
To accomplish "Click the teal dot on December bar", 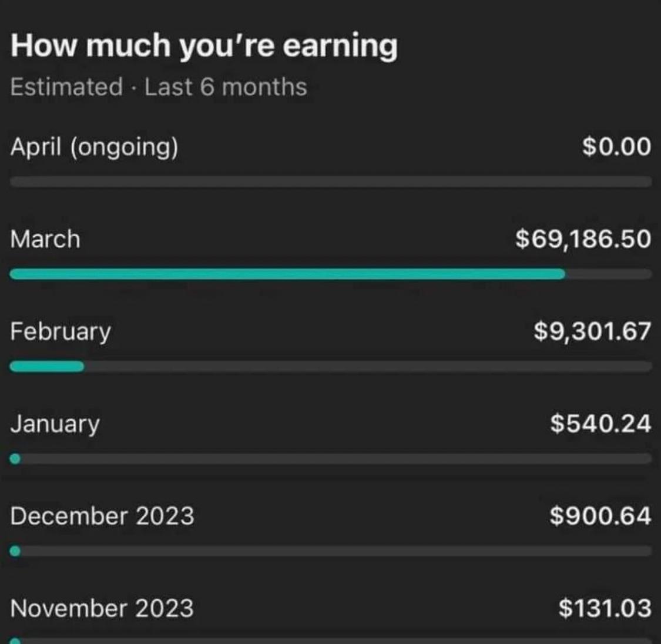I will pos(15,551).
